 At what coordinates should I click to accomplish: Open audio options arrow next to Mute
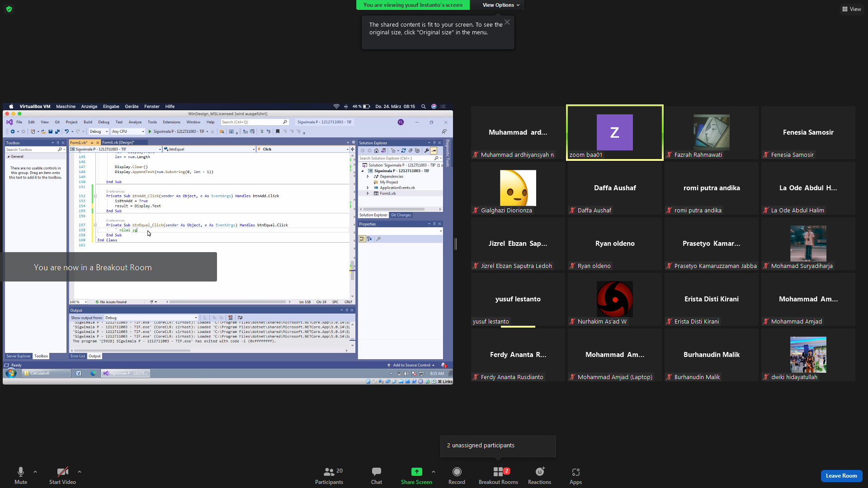[35, 472]
